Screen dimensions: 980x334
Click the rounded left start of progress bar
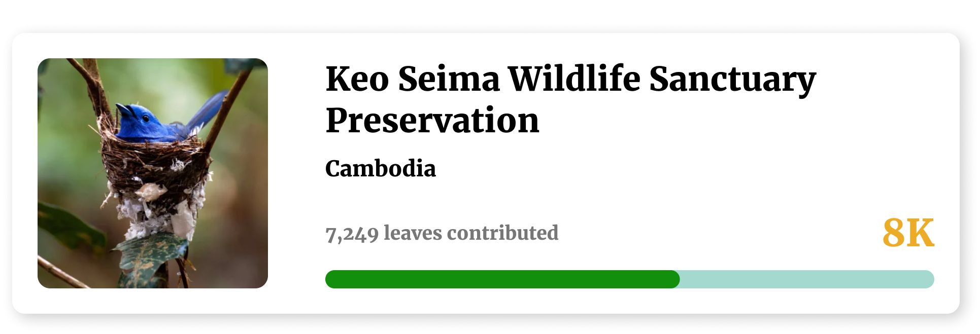tap(333, 279)
